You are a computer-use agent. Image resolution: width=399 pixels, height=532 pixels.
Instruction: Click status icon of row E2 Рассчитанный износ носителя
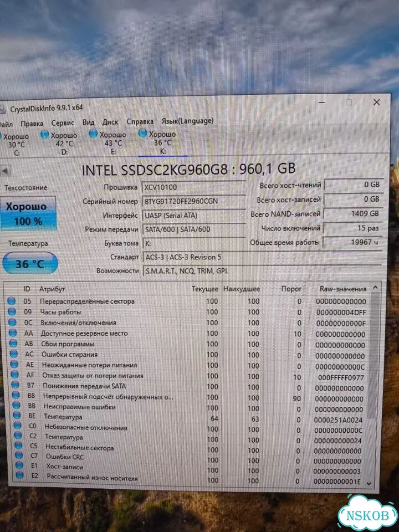point(20,475)
